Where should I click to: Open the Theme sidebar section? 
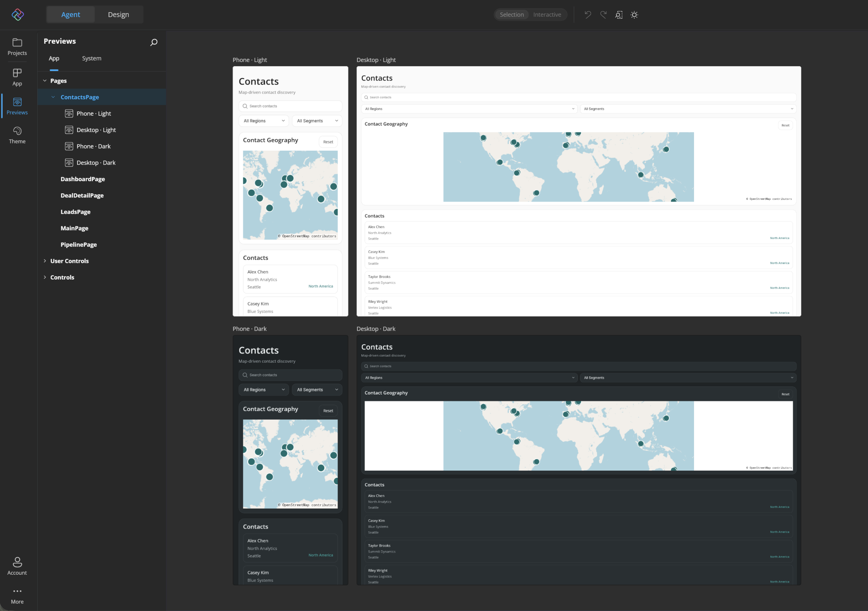(x=17, y=135)
